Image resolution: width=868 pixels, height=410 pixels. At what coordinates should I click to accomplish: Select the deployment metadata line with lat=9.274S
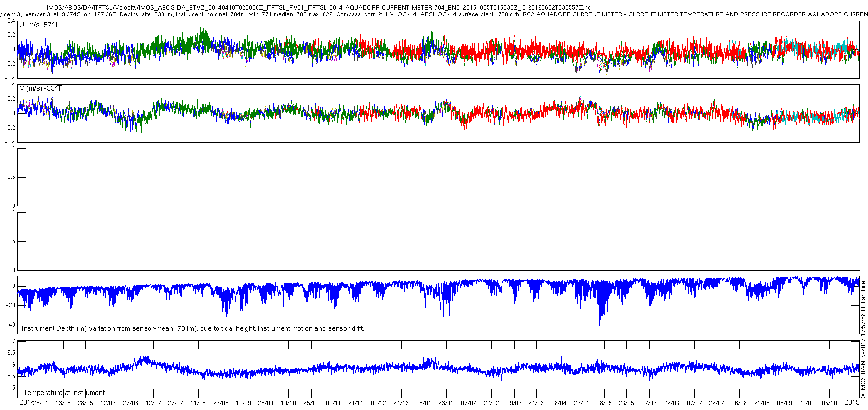(x=434, y=14)
